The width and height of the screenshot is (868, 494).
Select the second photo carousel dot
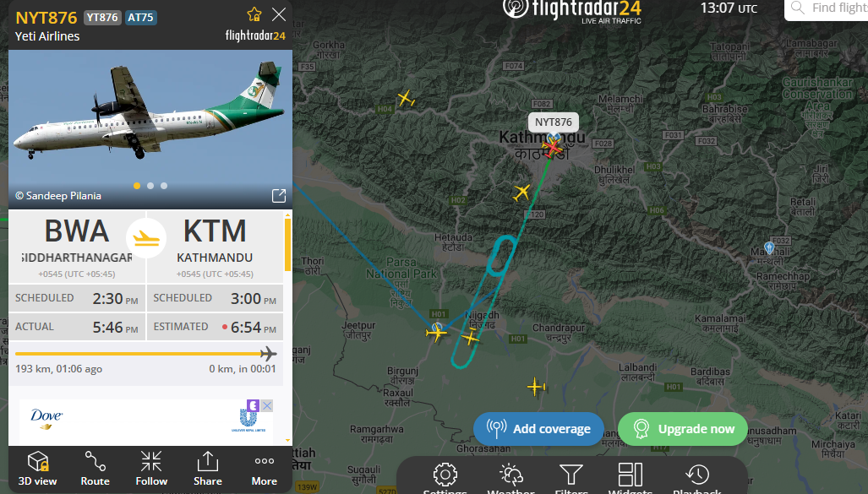150,186
